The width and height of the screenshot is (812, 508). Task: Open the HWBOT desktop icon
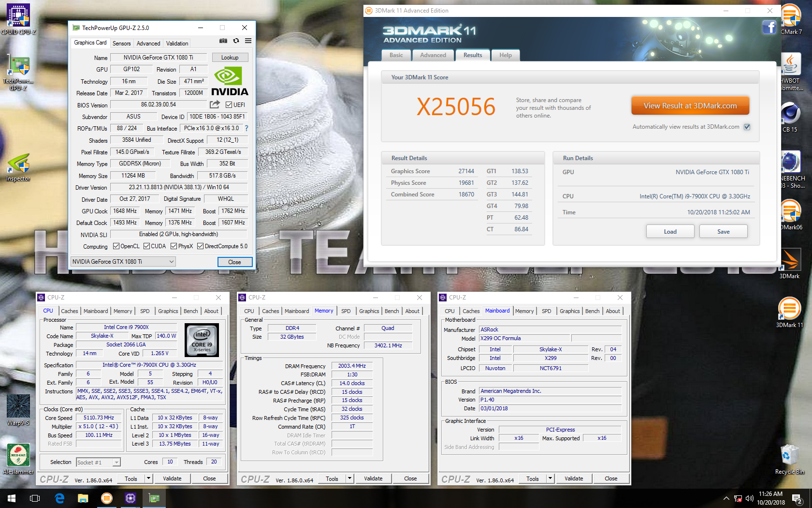791,72
